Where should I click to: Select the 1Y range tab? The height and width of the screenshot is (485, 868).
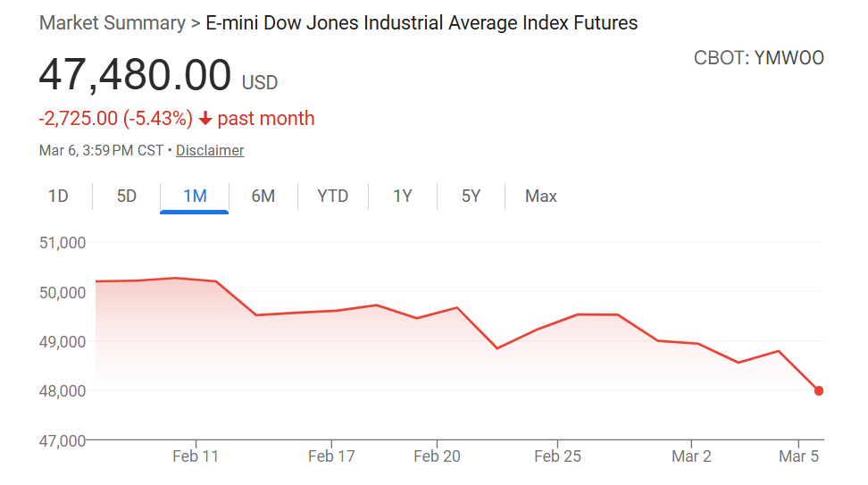[402, 197]
